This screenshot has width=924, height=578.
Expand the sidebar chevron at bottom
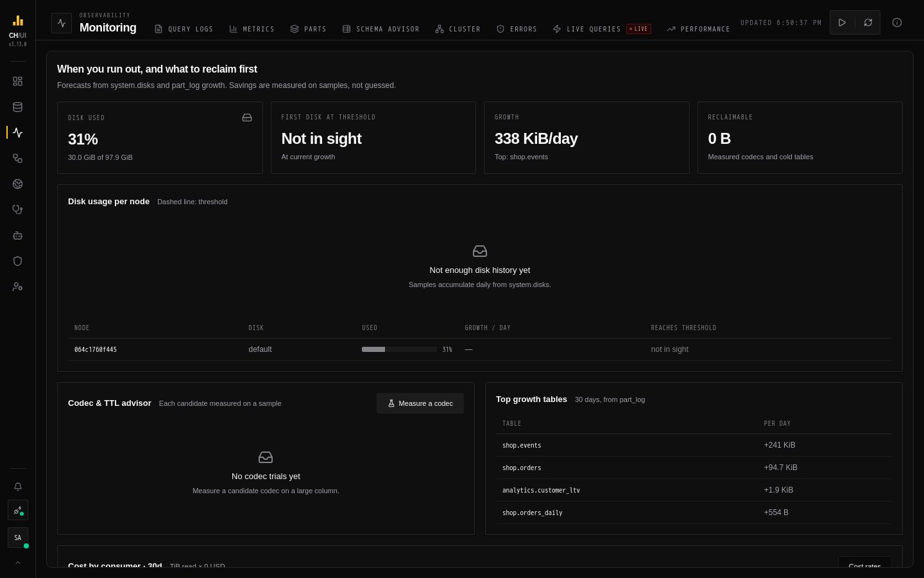point(18,563)
